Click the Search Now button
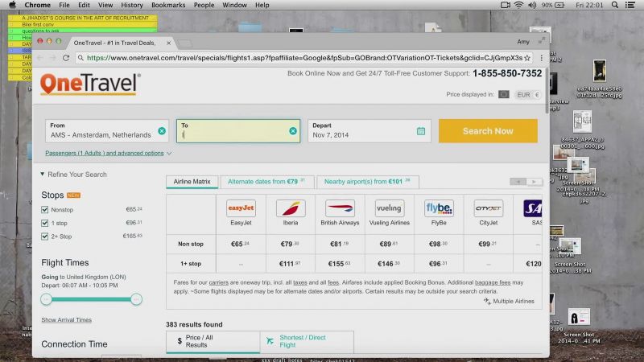The height and width of the screenshot is (362, 644). (x=488, y=131)
